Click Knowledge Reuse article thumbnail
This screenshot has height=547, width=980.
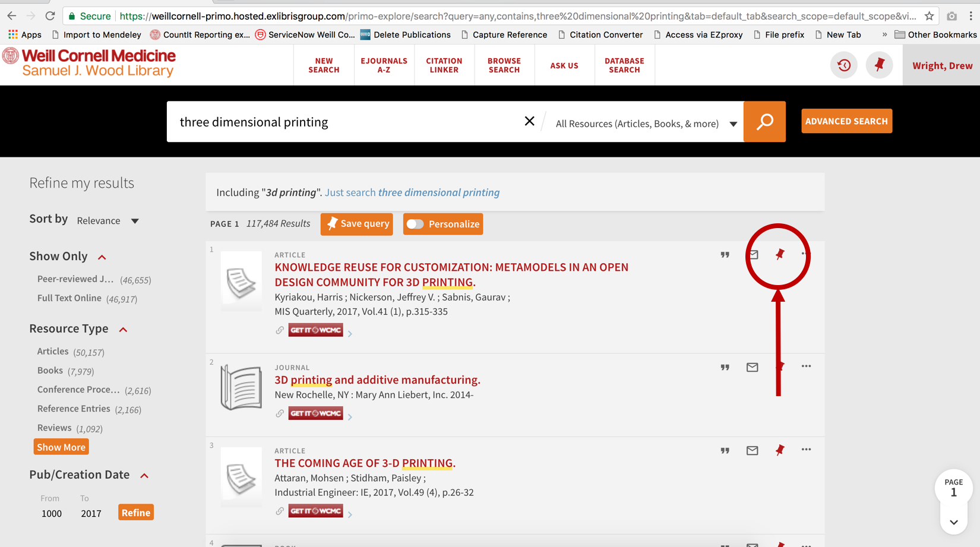241,281
